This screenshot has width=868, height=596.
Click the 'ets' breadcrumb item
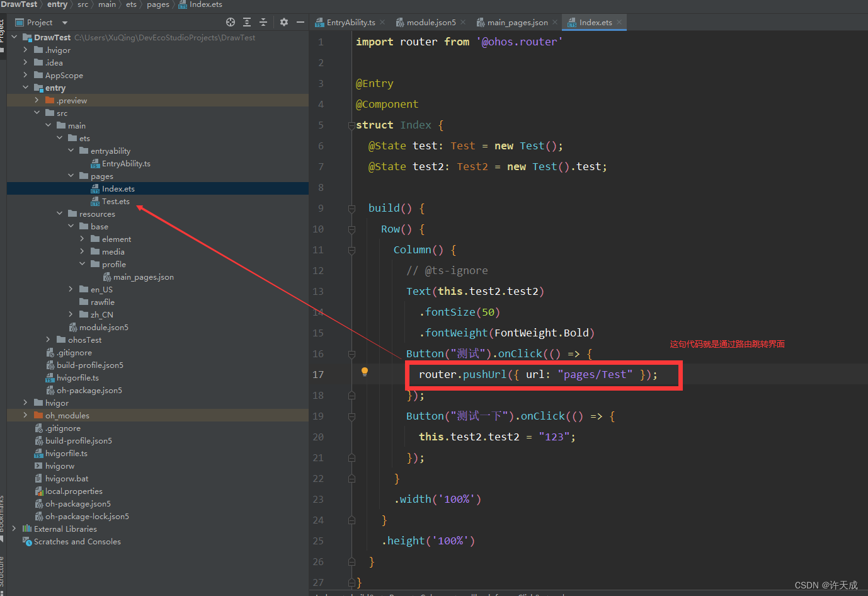click(131, 4)
